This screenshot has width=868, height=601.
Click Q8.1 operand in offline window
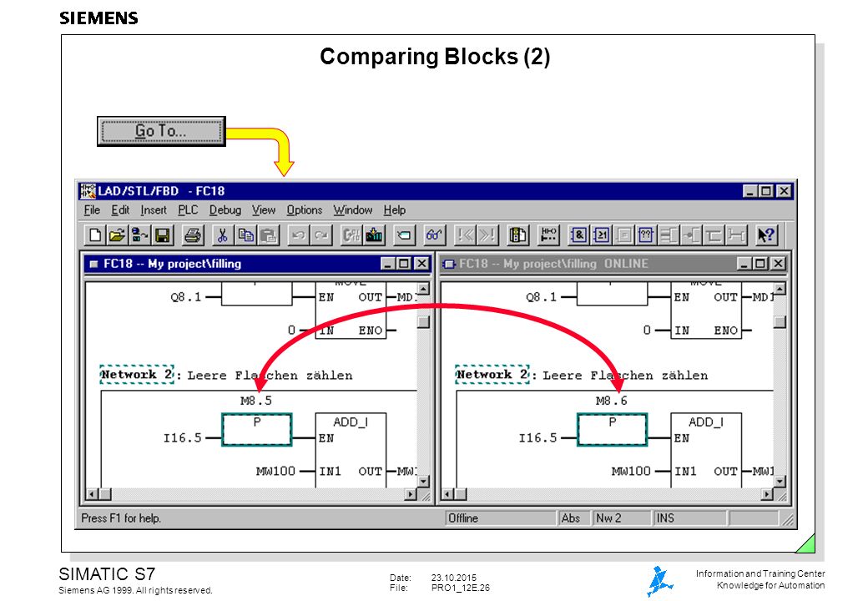pos(186,297)
